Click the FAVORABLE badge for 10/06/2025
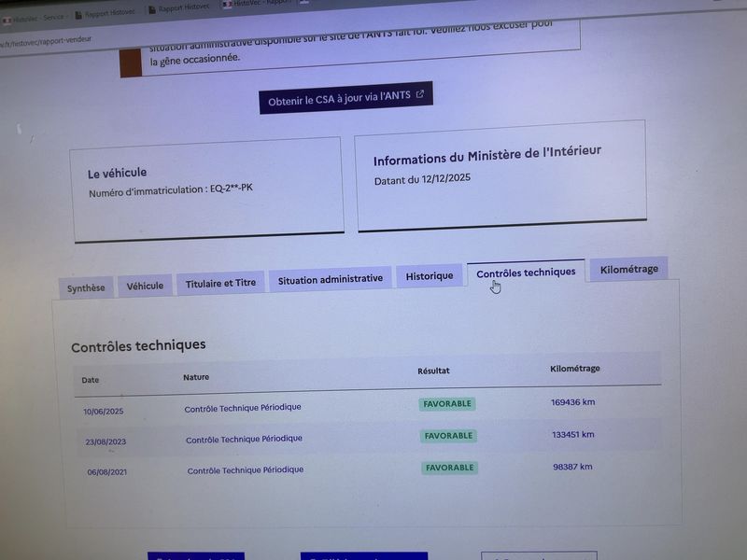The image size is (747, 560). tap(447, 404)
